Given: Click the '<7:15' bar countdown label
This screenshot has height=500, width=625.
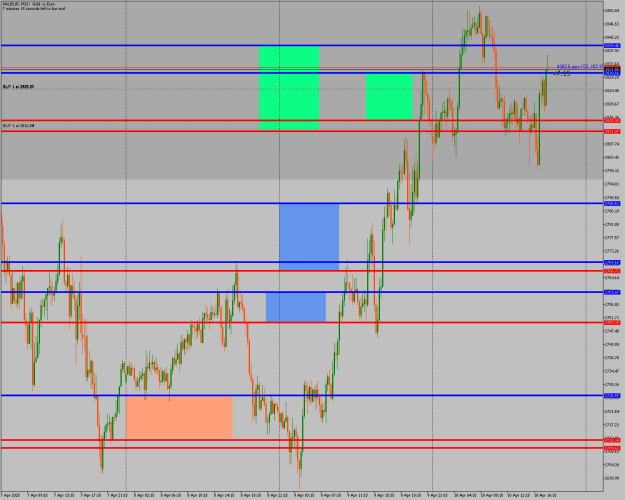Looking at the screenshot, I should click(561, 74).
